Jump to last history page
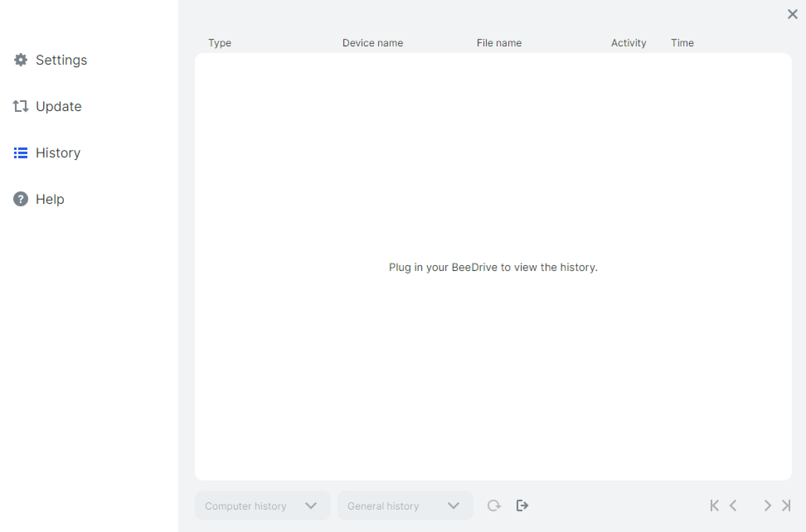806x532 pixels. point(786,505)
